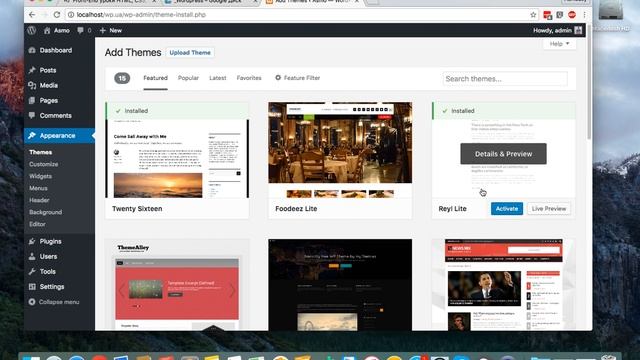The height and width of the screenshot is (360, 640).
Task: Click the theme count badge 15
Action: pos(122,78)
